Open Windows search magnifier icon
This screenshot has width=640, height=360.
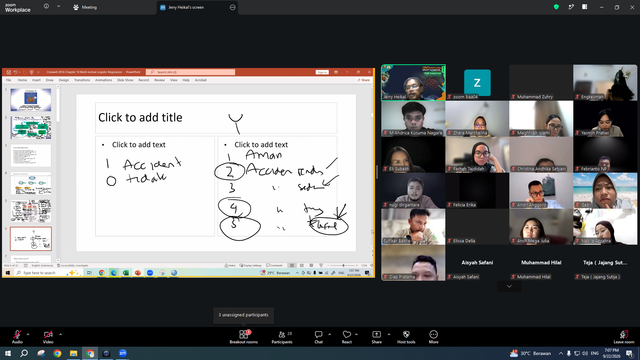[x=24, y=353]
